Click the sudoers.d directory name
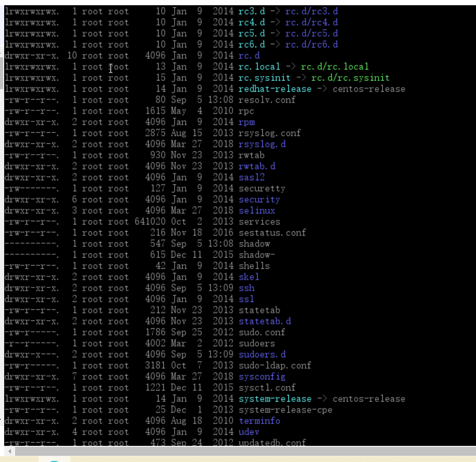Image resolution: width=476 pixels, height=462 pixels. click(262, 355)
